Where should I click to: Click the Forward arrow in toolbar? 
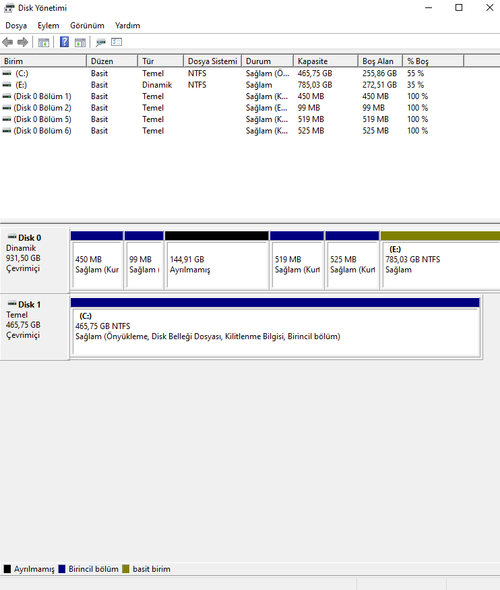coord(23,42)
